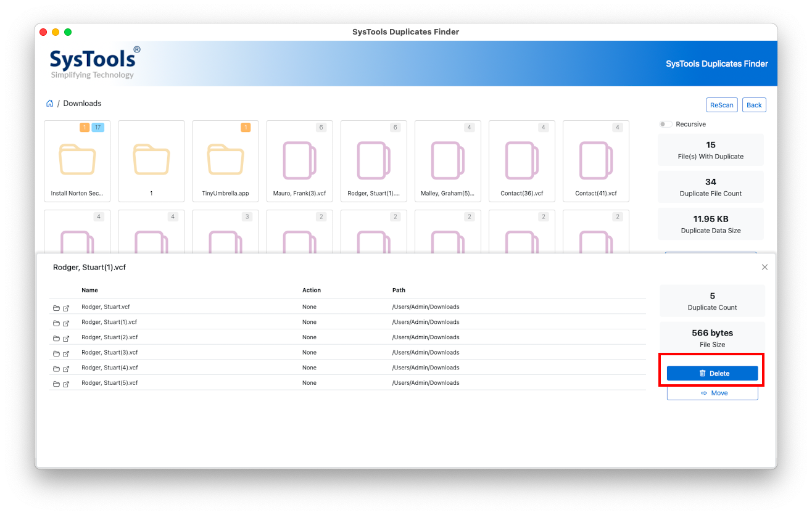
Task: Launch Rodger, Stuart(2).vcf via external icon
Action: tap(66, 338)
